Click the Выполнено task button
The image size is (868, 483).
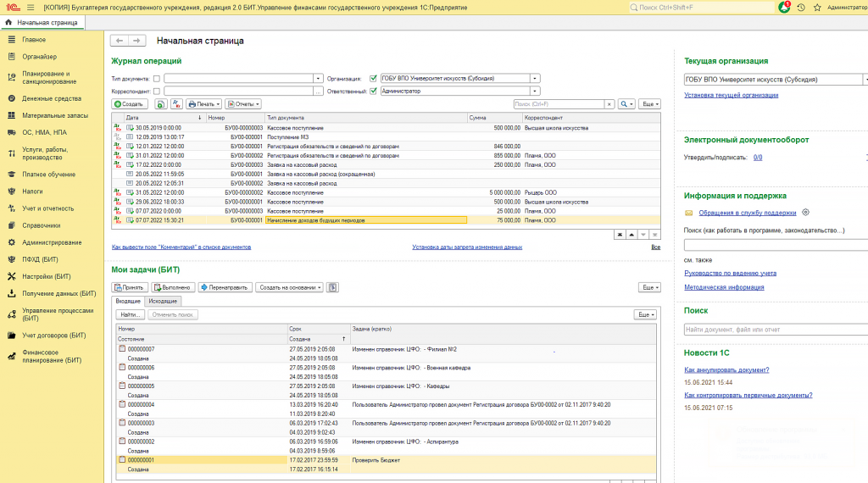[173, 288]
